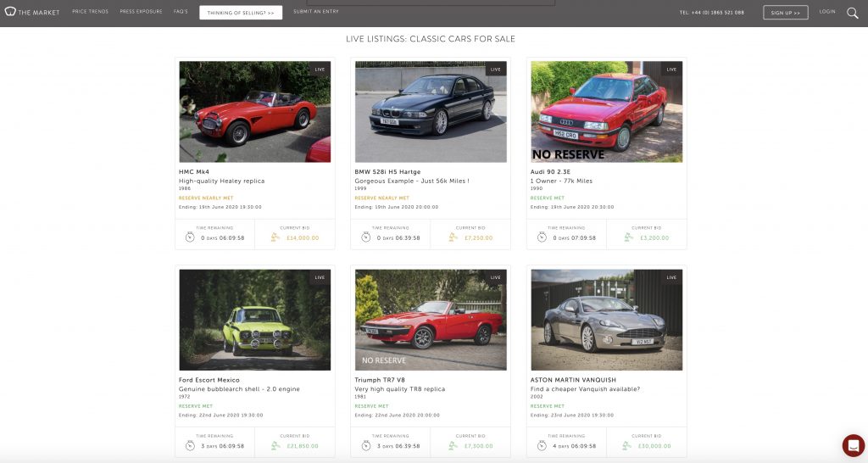Click the Sign Up button
Screen dimensions: 868x463
pos(786,13)
